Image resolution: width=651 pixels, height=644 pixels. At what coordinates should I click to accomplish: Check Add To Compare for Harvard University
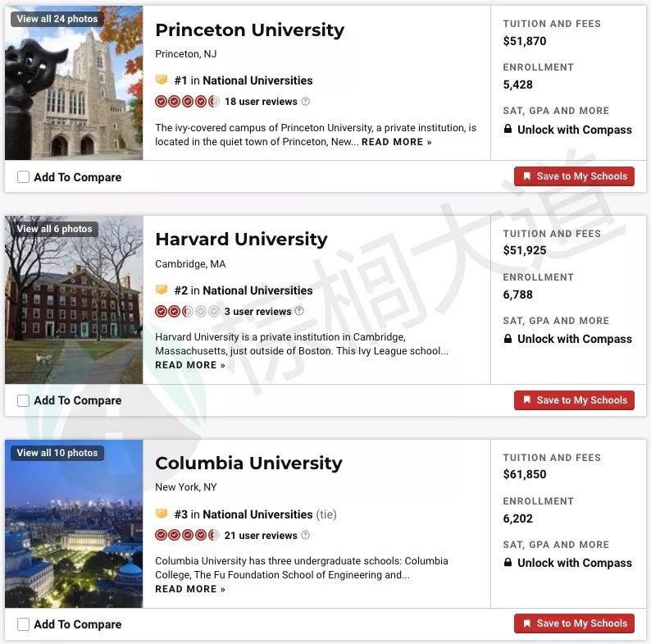[x=23, y=400]
